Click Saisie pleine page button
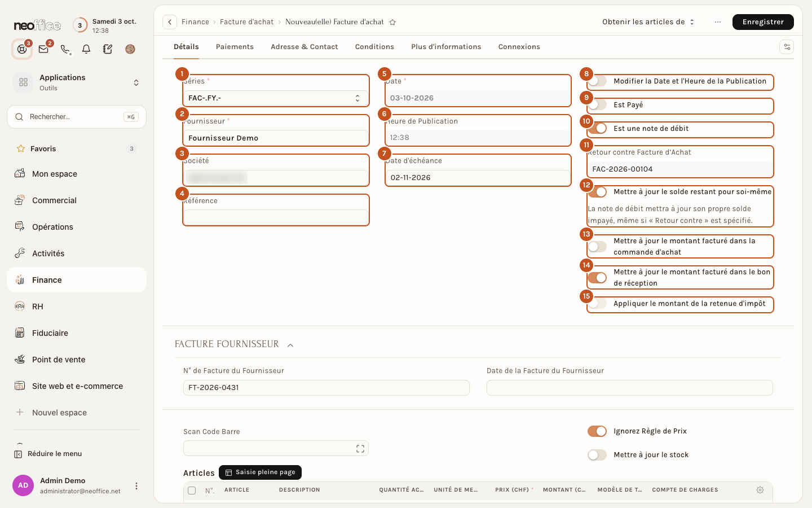 [x=260, y=472]
